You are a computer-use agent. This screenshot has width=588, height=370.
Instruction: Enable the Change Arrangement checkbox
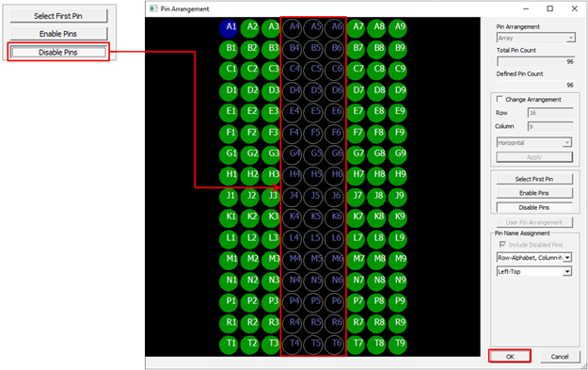(500, 99)
